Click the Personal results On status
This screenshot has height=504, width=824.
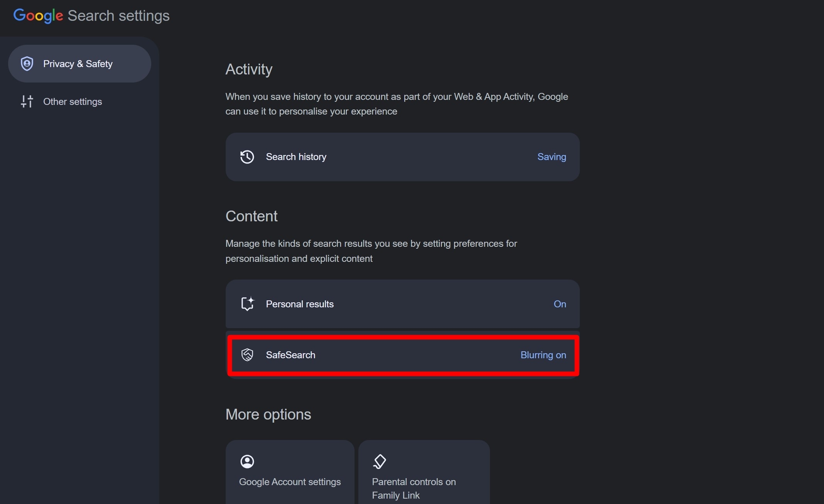[560, 304]
